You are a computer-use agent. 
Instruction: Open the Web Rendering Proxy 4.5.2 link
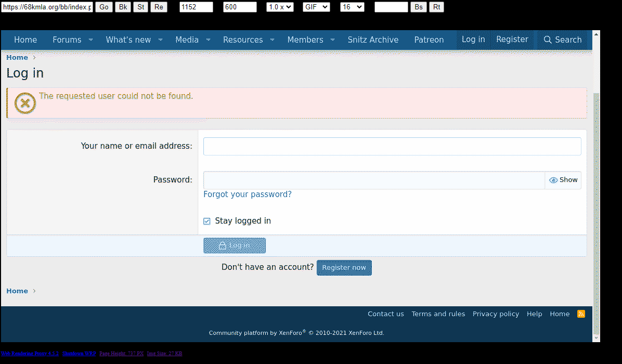pyautogui.click(x=30, y=353)
